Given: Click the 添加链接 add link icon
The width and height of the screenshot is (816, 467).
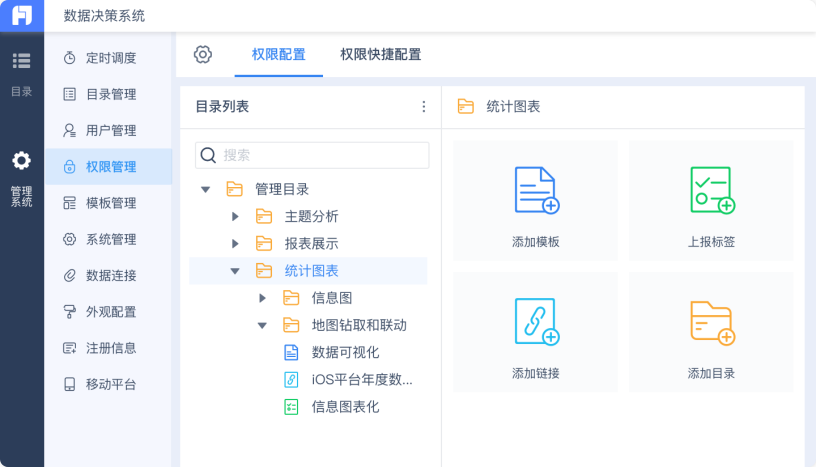Looking at the screenshot, I should pyautogui.click(x=536, y=322).
